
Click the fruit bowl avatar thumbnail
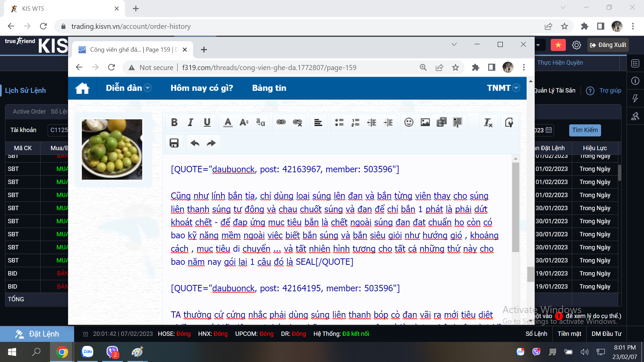[112, 149]
